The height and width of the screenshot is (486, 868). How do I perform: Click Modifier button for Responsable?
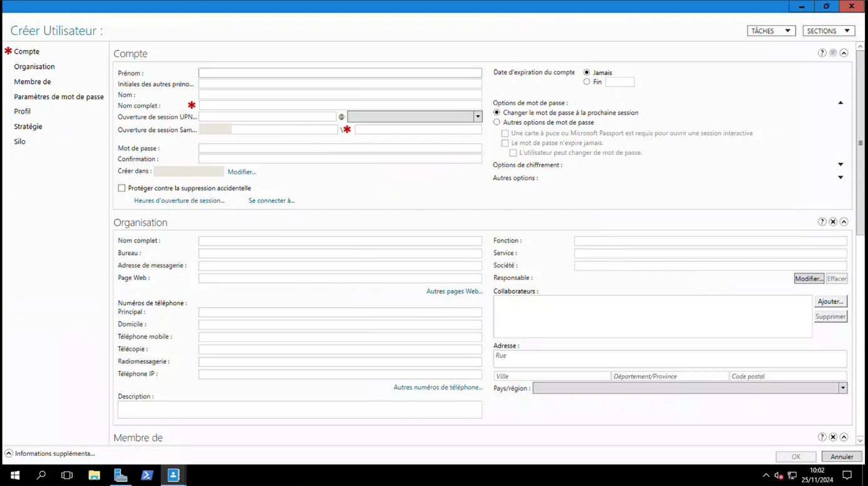click(x=809, y=279)
